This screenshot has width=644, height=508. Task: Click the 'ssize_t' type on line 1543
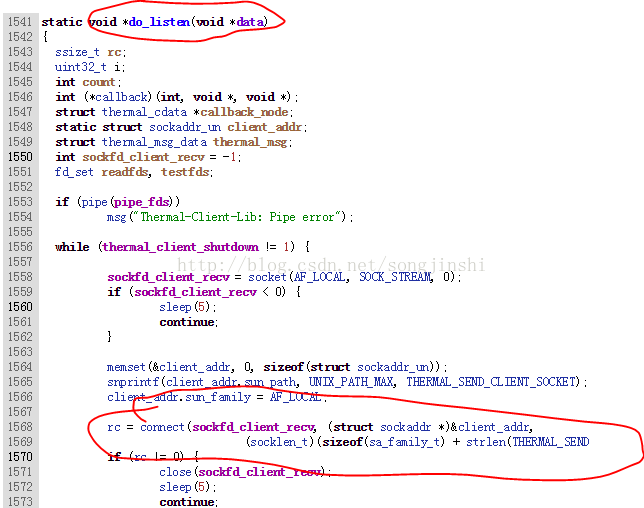(77, 52)
